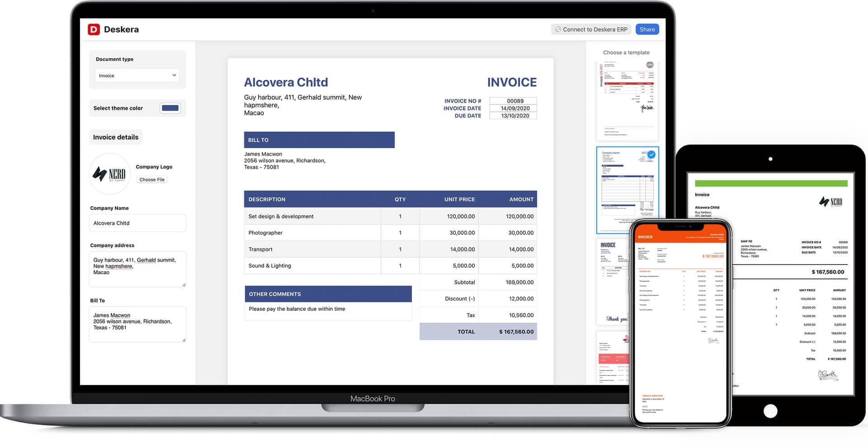Click the Share button
The image size is (868, 447).
click(x=647, y=29)
